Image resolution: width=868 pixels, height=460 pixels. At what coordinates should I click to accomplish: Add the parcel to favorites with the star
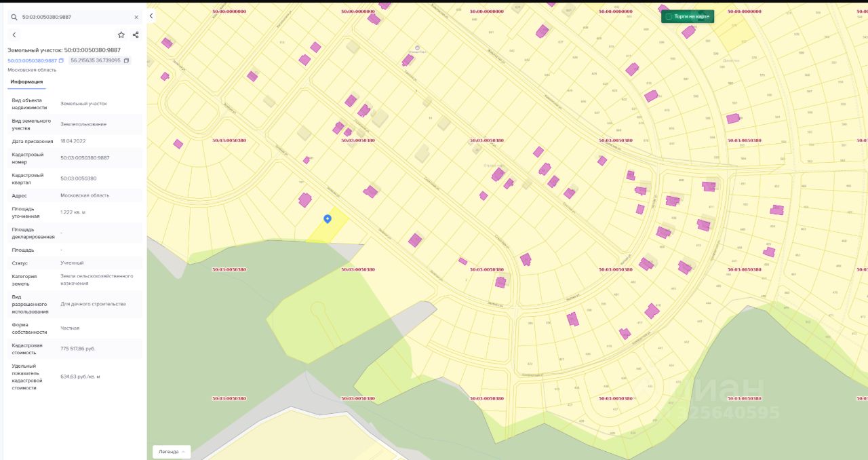(121, 35)
